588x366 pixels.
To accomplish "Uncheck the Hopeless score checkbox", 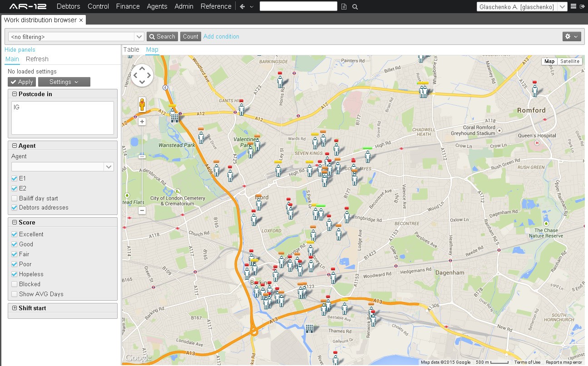I will (x=15, y=274).
